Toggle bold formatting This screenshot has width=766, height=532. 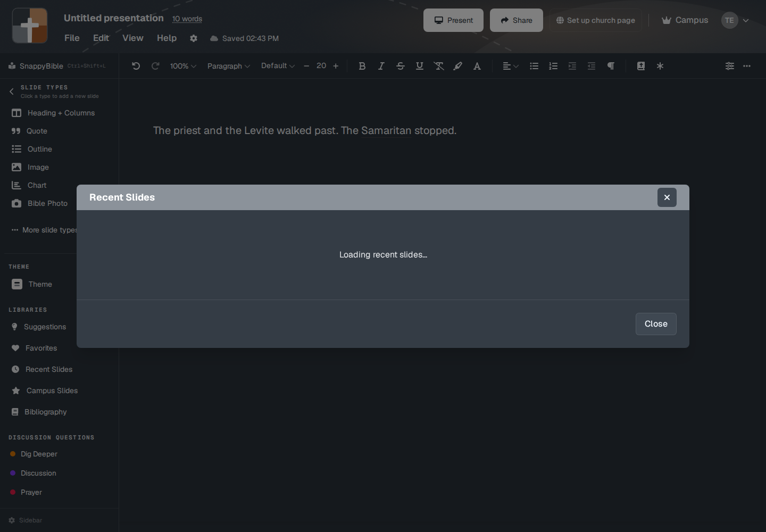pos(362,66)
